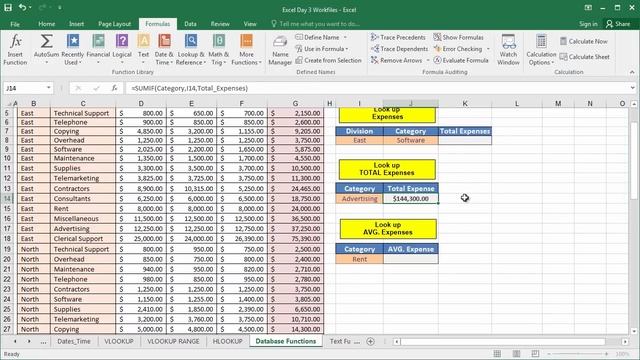Switch to the Data tab
Viewport: 640px width, 360px height.
[x=190, y=24]
